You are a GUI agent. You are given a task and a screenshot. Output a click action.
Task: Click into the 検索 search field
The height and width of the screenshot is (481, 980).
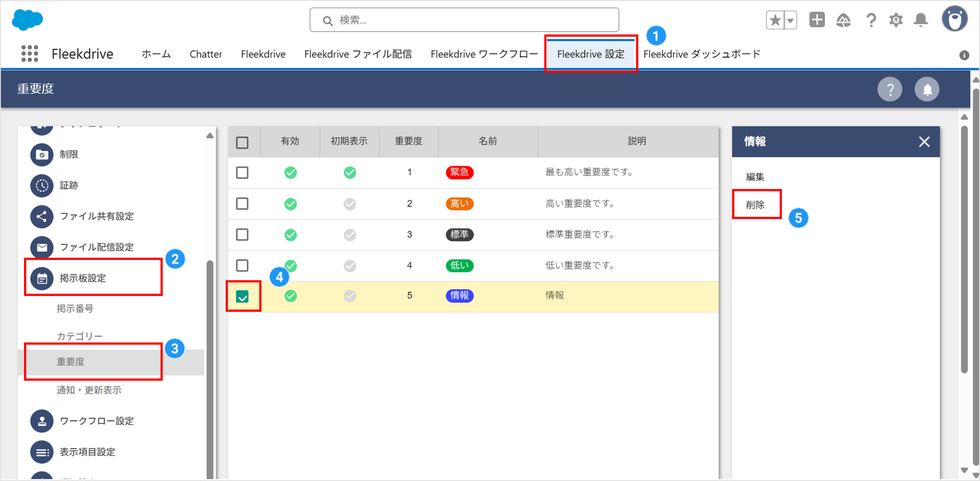point(464,20)
